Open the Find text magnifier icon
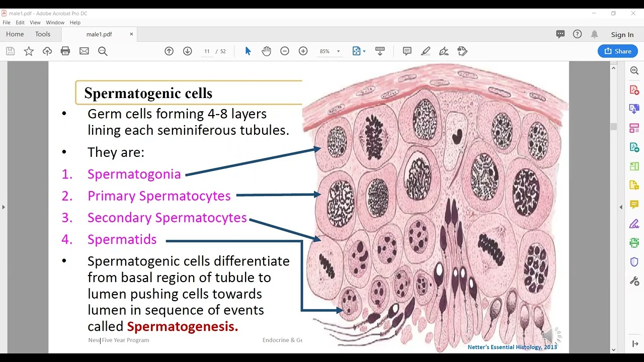The image size is (644, 362). click(x=103, y=51)
